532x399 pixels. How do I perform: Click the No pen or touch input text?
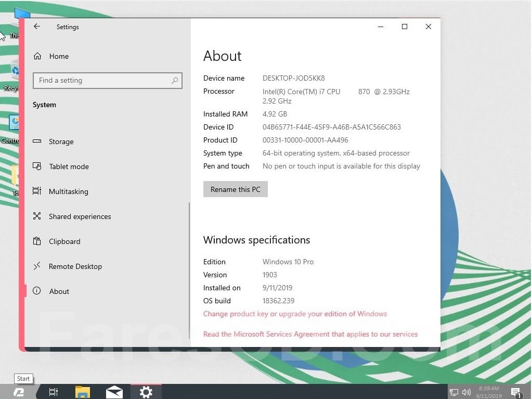point(341,166)
